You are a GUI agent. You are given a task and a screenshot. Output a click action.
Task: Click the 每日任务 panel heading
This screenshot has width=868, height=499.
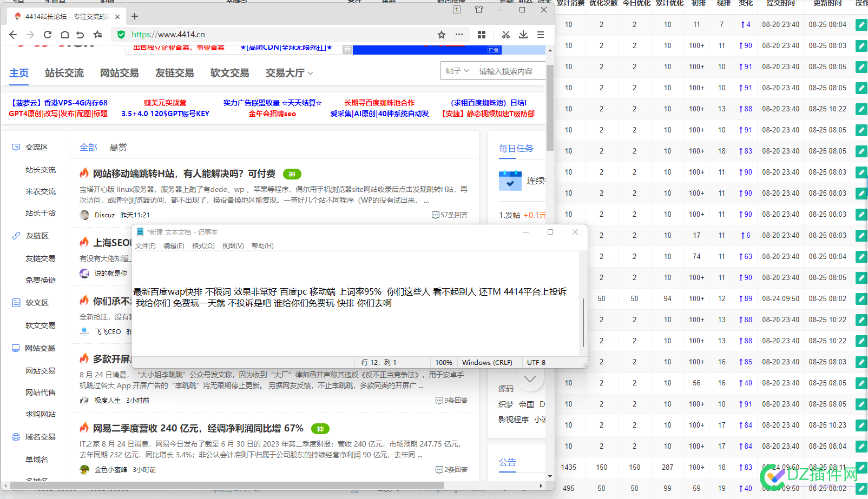pos(516,149)
